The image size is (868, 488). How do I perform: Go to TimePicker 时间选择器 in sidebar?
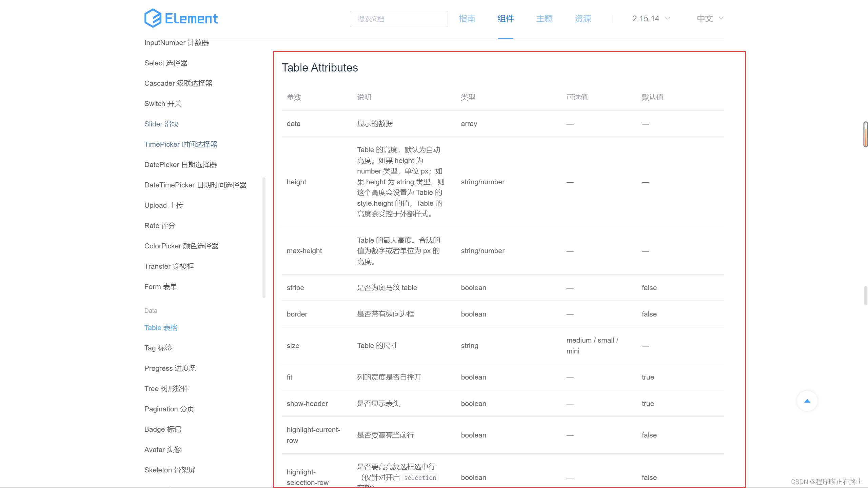pos(181,144)
